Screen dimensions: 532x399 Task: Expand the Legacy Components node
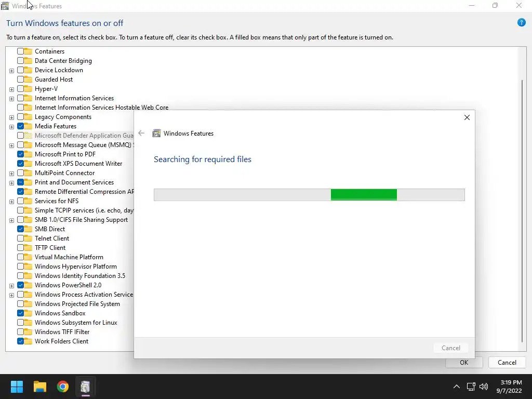point(11,117)
